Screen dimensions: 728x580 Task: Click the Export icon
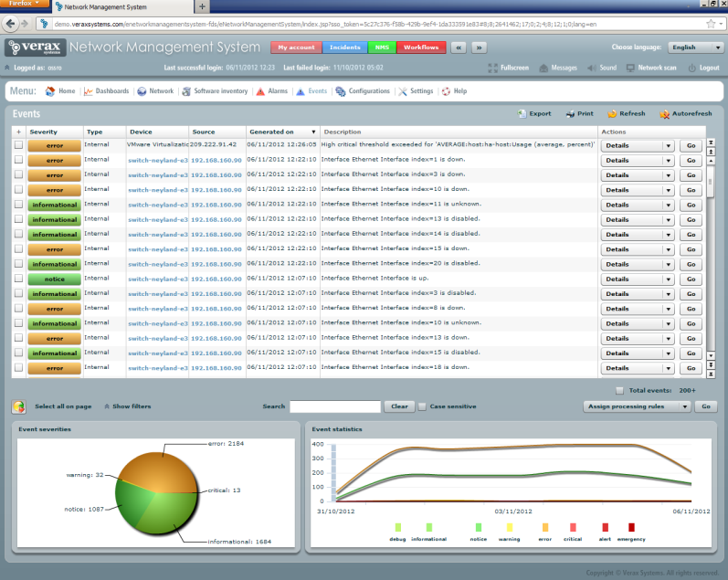click(x=522, y=114)
